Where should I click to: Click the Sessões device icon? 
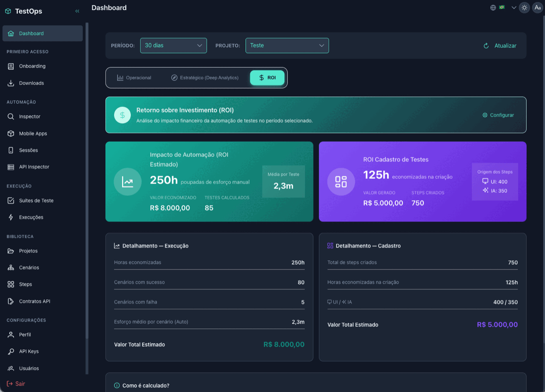[11, 150]
